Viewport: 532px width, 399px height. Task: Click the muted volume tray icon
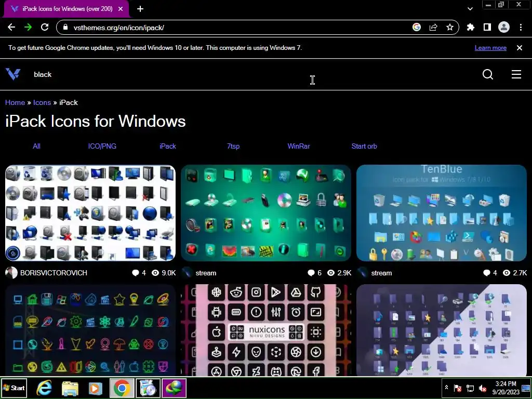482,388
